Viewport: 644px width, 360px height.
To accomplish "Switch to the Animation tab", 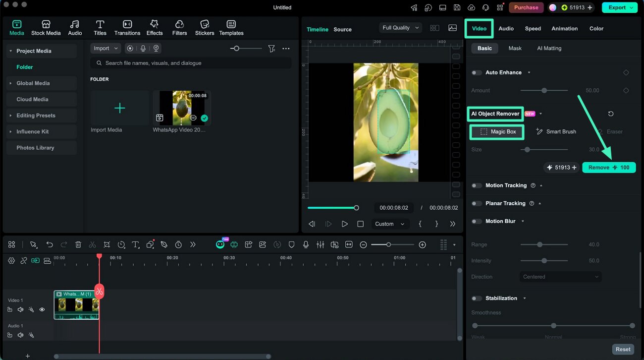I will pyautogui.click(x=564, y=28).
